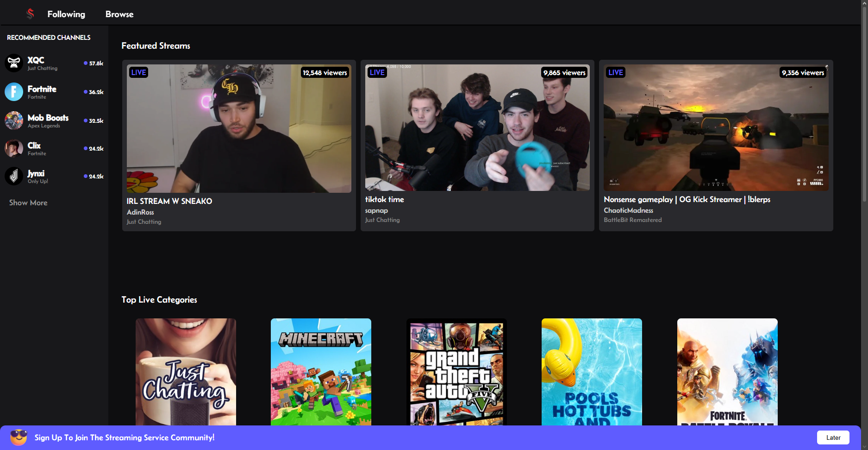Viewport: 868px width, 450px height.
Task: Open the IRL STREAM W SNEAKO title
Action: coord(169,201)
